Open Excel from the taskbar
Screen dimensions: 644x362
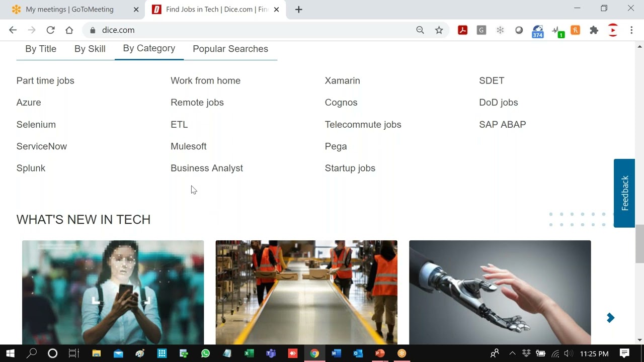click(249, 353)
